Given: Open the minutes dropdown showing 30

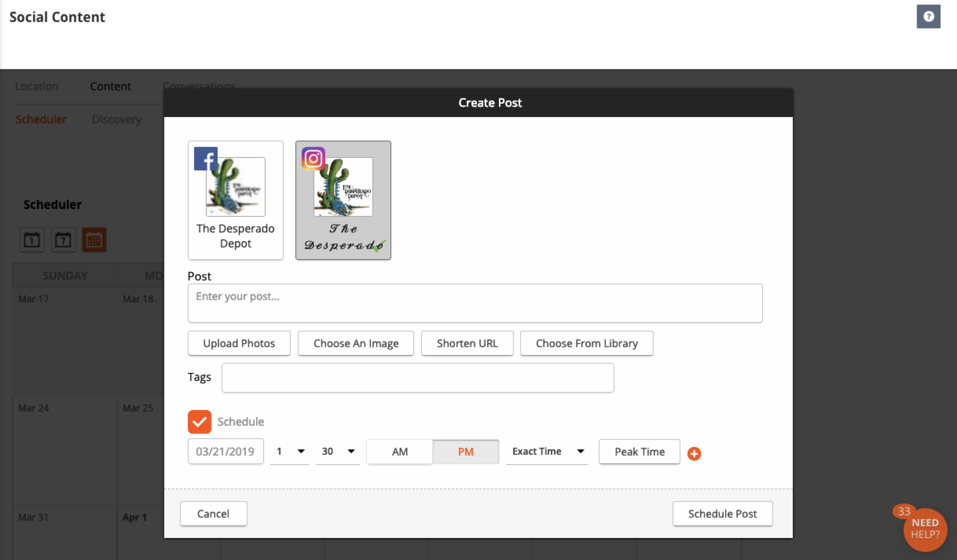Looking at the screenshot, I should pyautogui.click(x=338, y=452).
